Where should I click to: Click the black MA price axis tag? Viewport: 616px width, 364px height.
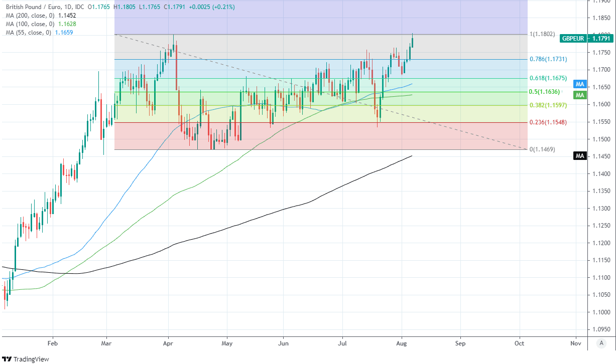pos(579,156)
